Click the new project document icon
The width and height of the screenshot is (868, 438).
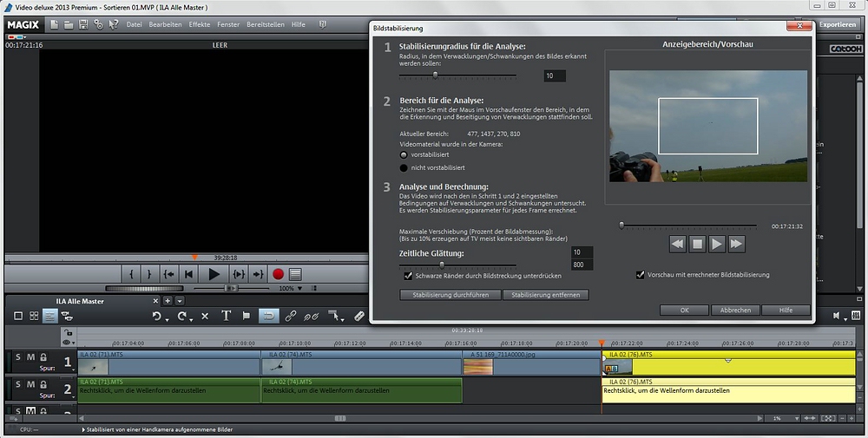click(54, 24)
